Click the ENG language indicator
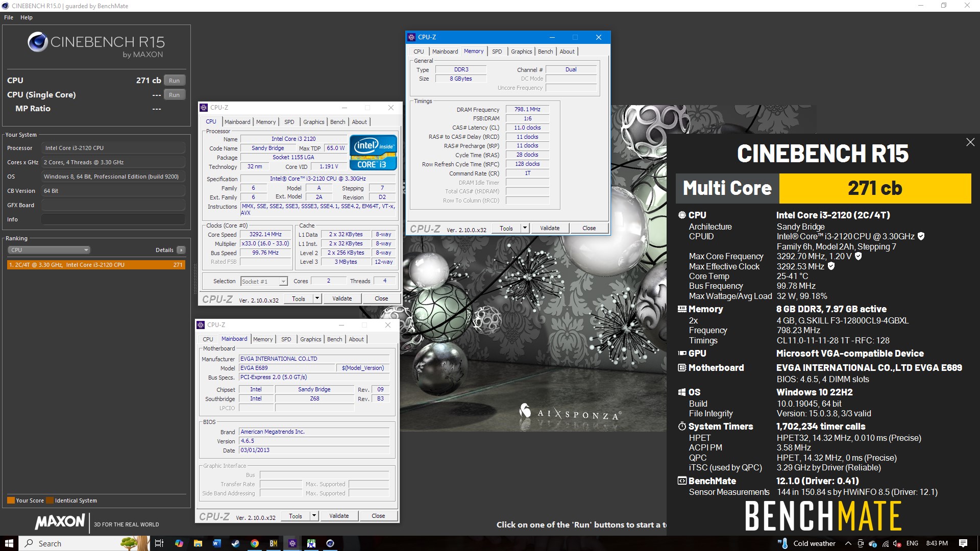 (x=912, y=543)
